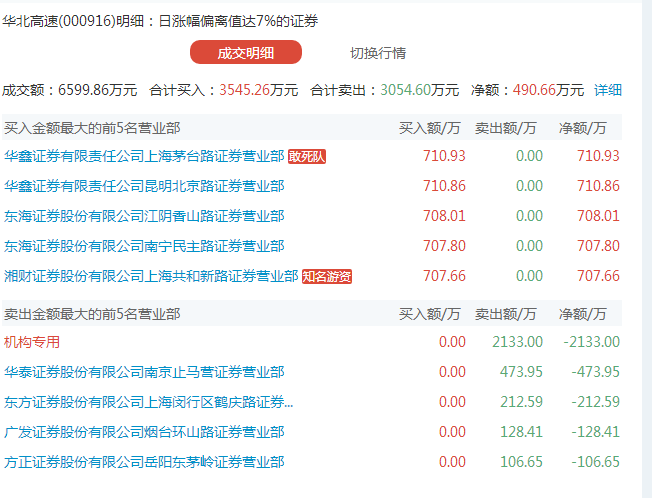Click buy amount 707.80 for 南宁民主路
Viewport: 652px width, 498px height.
(x=444, y=246)
